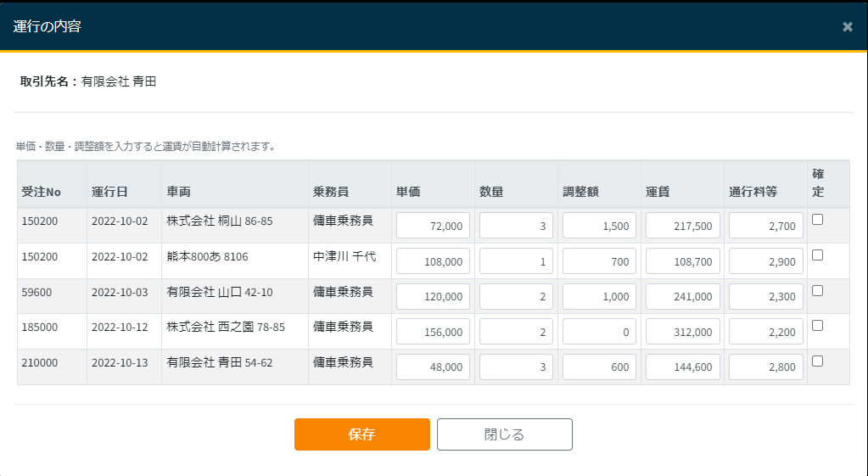The width and height of the screenshot is (868, 476).
Task: Click the 運賃 field showing 241,000
Action: pos(682,297)
